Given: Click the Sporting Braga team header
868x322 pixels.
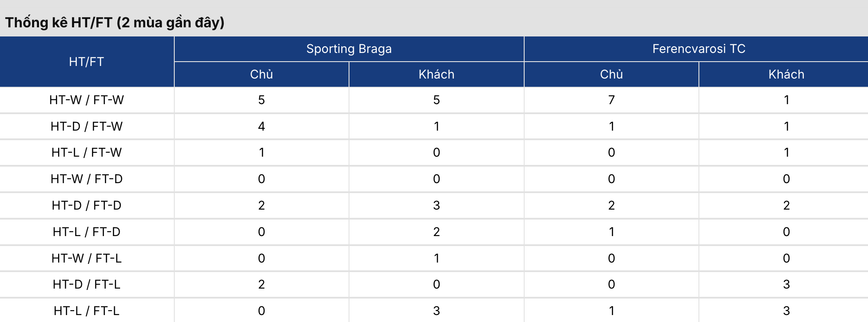Looking at the screenshot, I should point(349,49).
